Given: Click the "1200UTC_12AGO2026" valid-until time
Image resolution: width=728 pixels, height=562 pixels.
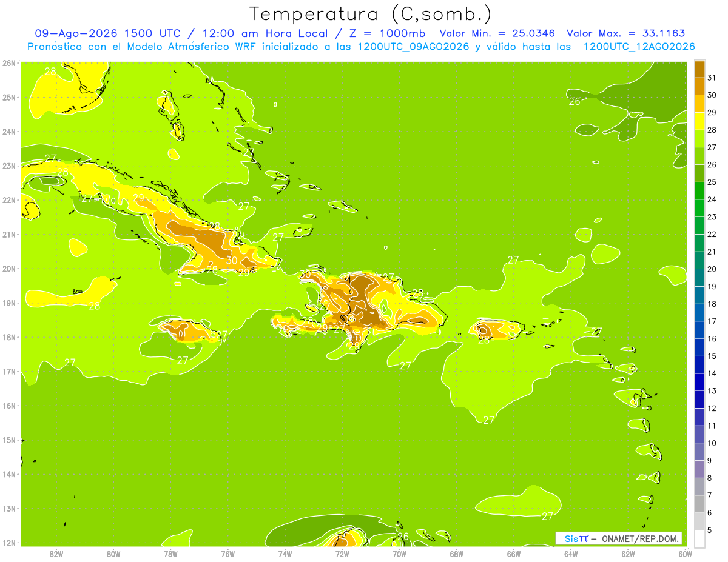Looking at the screenshot, I should 639,47.
